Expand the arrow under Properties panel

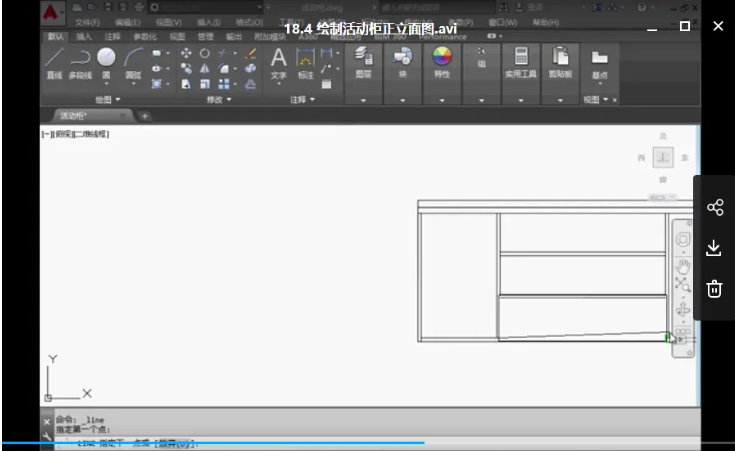tap(442, 100)
